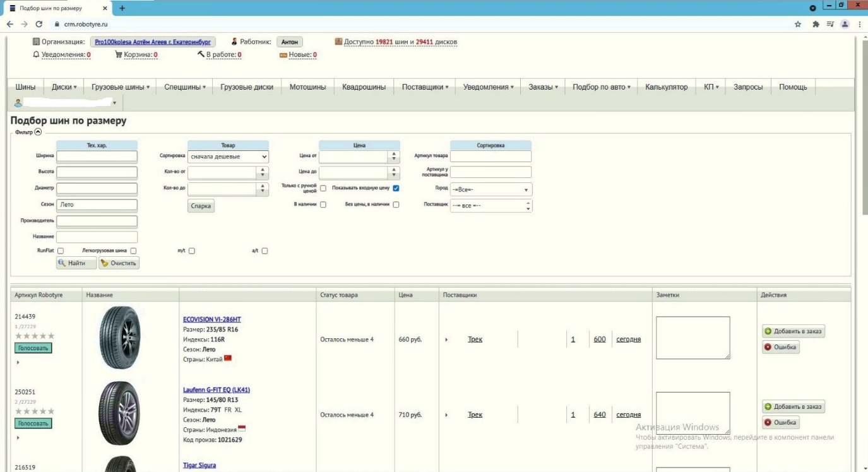The width and height of the screenshot is (868, 472).
Task: Open the Помощь menu item
Action: (x=793, y=87)
